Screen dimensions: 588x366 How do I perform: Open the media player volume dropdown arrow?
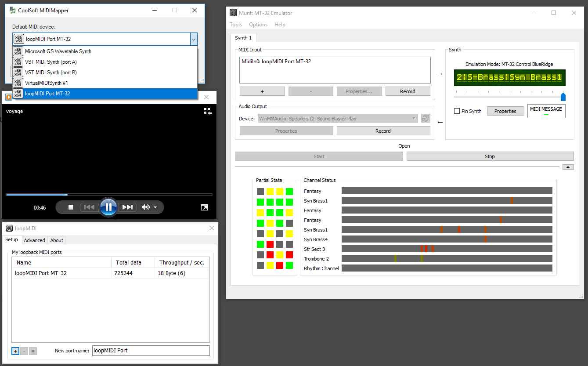(x=155, y=208)
